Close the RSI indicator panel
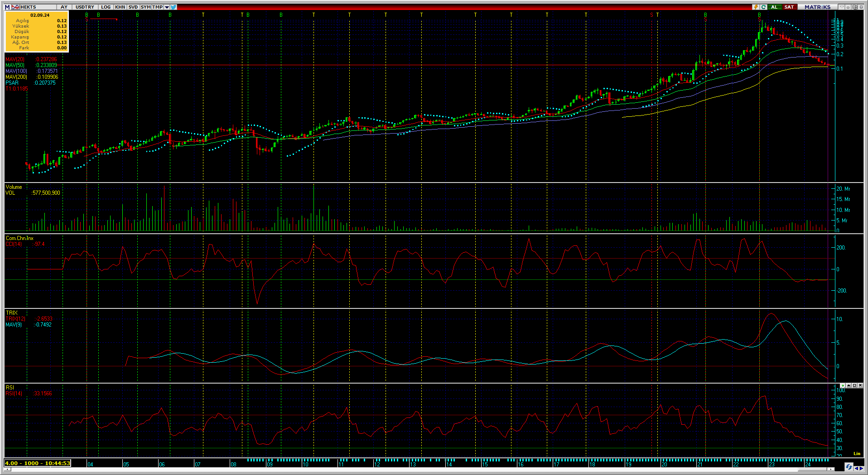Image resolution: width=868 pixels, height=475 pixels. pos(860,385)
